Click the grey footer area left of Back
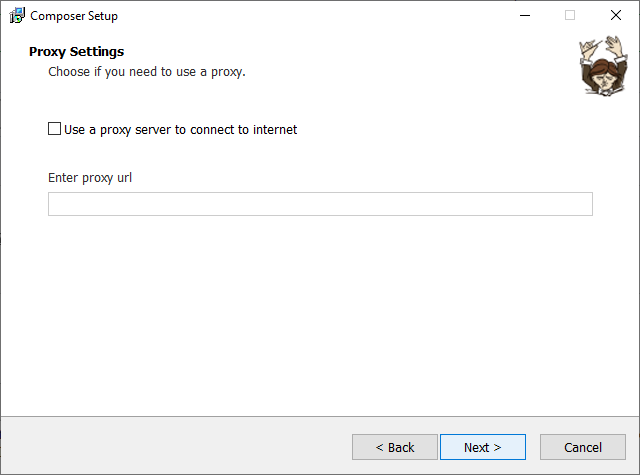This screenshot has width=640, height=475. 170,446
